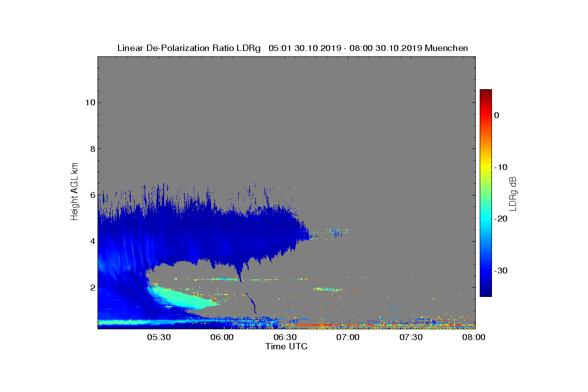Click the plot title 'Linear De-Polarization Ratio LDRg'
The height and width of the screenshot is (392, 588).
[189, 48]
